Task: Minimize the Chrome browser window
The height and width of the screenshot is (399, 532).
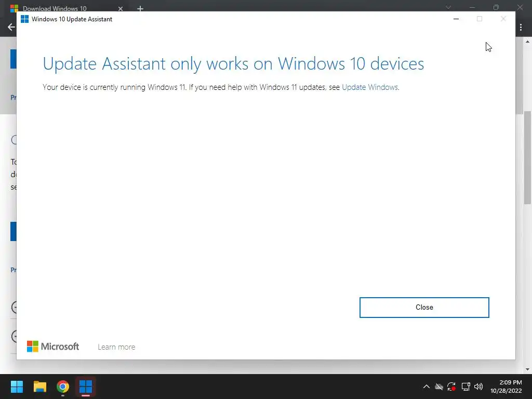Action: (472, 7)
